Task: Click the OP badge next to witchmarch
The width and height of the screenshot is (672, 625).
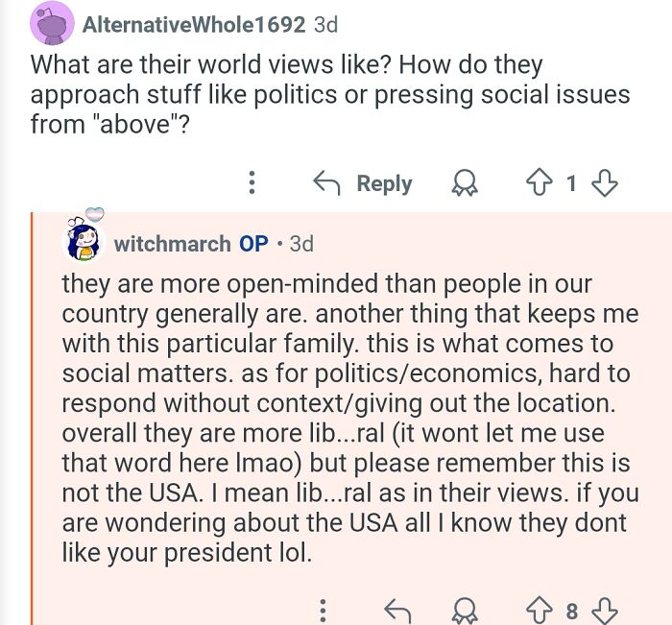Action: coord(253,243)
